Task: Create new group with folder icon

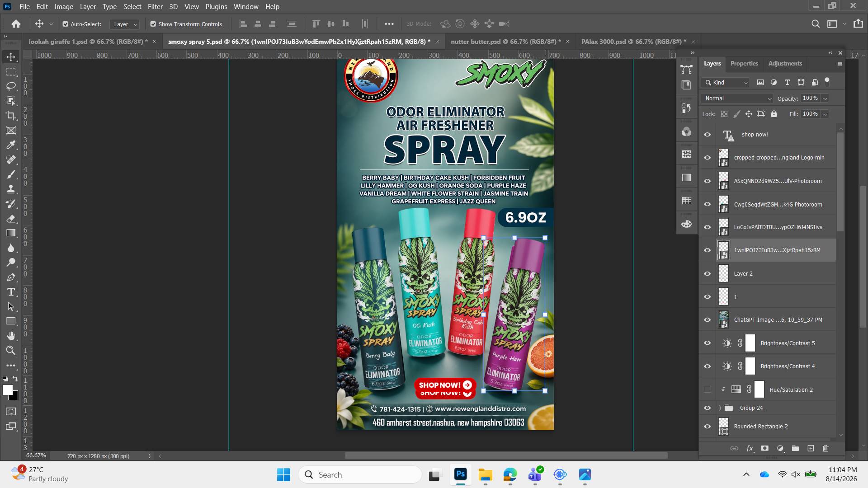Action: 795,448
